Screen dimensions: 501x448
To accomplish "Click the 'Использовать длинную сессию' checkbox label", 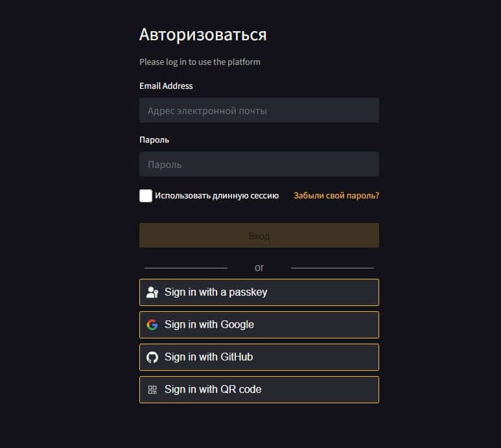I will pyautogui.click(x=216, y=196).
